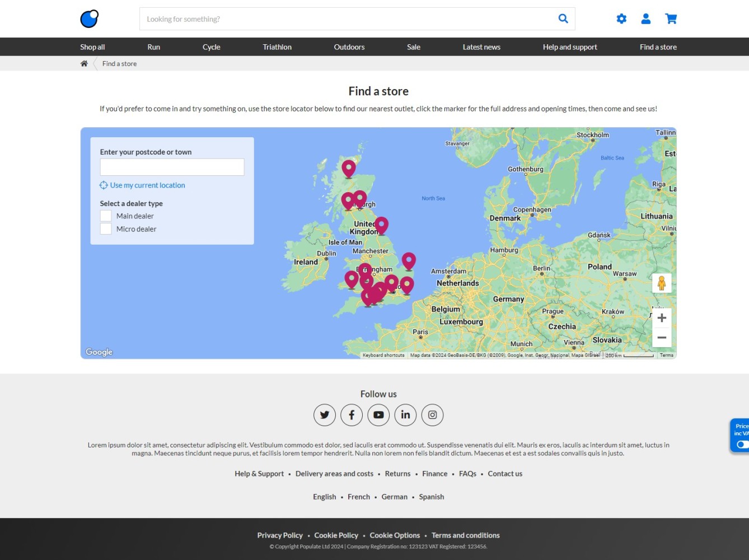Open the Cycle menu
This screenshot has height=560, width=749.
211,47
